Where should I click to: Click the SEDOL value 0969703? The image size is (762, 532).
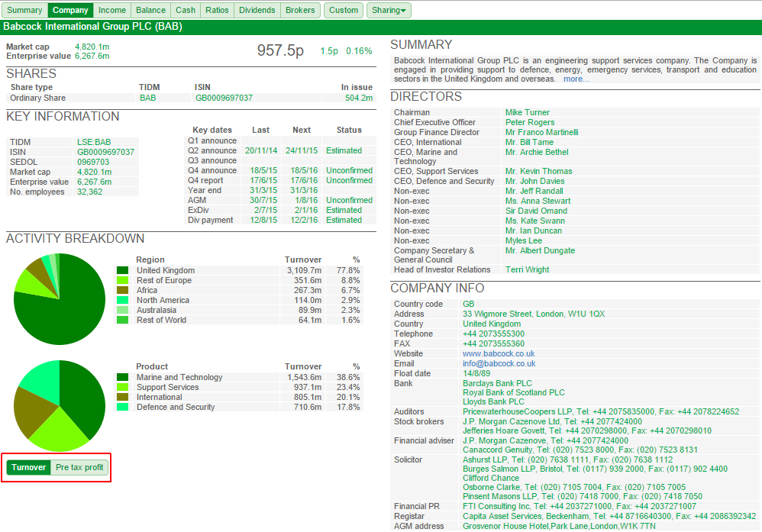point(93,163)
